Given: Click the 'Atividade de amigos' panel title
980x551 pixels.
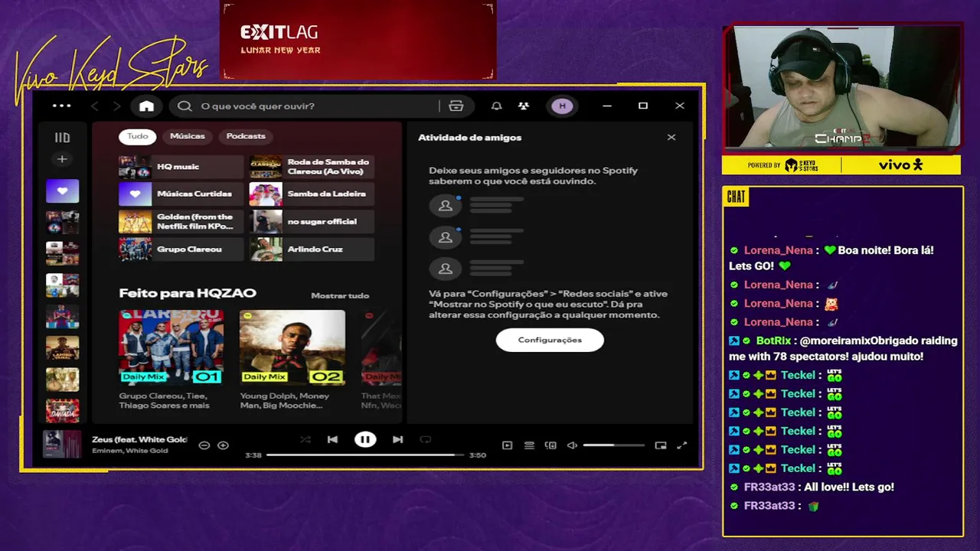Looking at the screenshot, I should pos(469,138).
